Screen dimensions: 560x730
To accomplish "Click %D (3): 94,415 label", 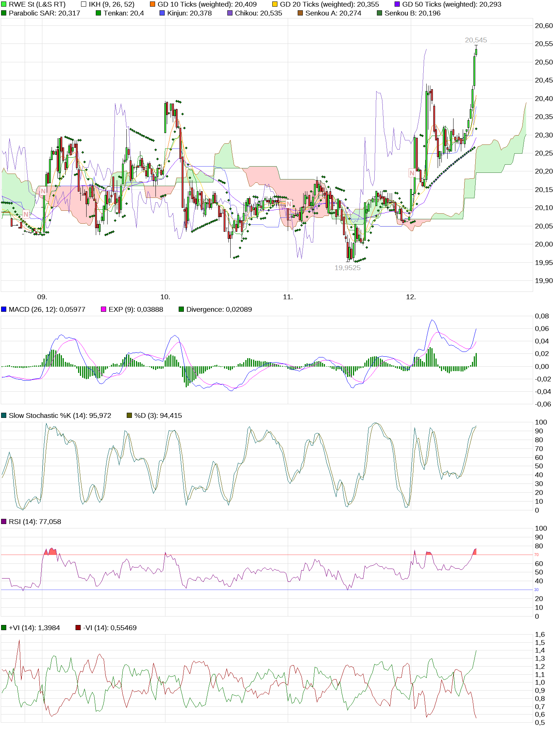I will coord(158,416).
